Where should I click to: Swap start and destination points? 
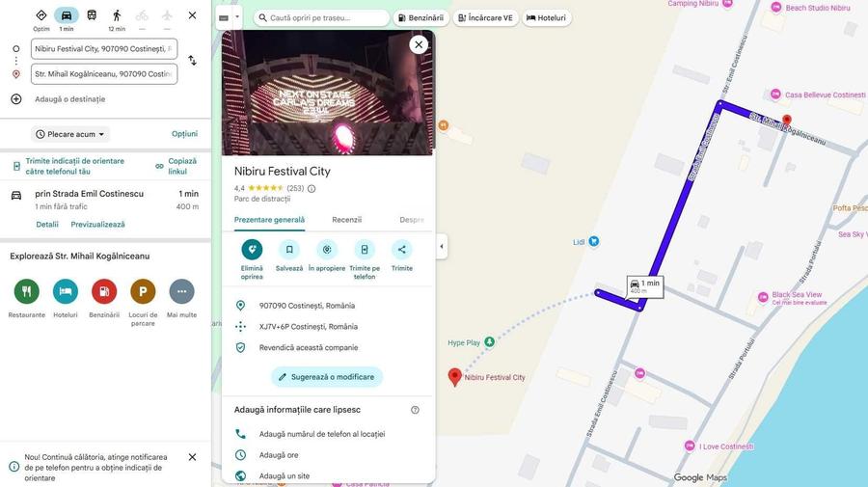tap(192, 61)
